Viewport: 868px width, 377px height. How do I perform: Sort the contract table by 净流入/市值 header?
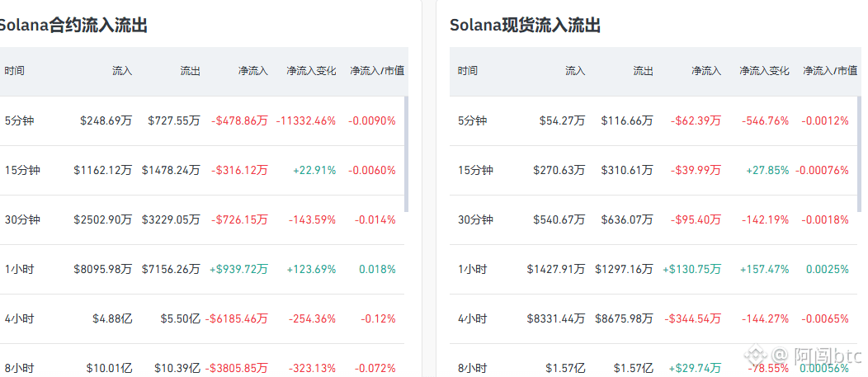click(x=377, y=71)
